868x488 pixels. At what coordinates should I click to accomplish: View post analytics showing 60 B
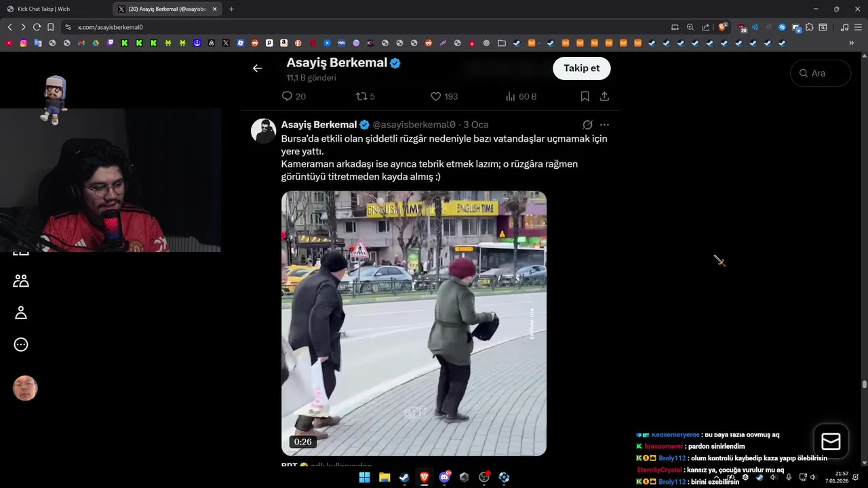[x=521, y=96]
